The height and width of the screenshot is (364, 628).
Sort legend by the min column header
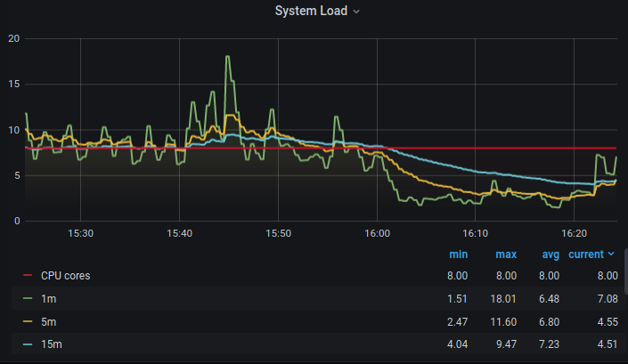pos(459,255)
